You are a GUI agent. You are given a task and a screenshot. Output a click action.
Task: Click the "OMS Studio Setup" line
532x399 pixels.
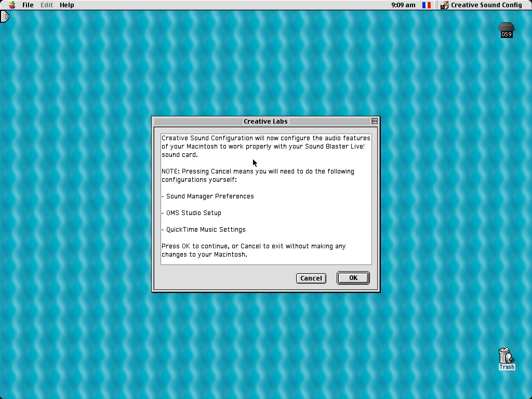pos(191,212)
